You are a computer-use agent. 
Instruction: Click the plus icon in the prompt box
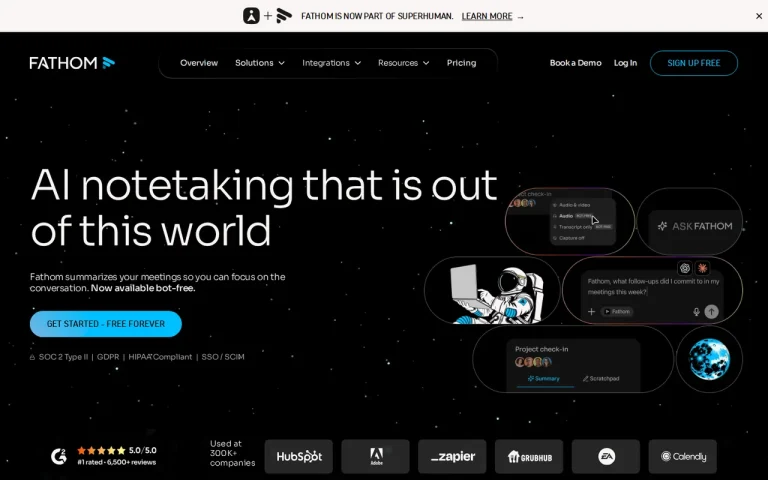591,312
